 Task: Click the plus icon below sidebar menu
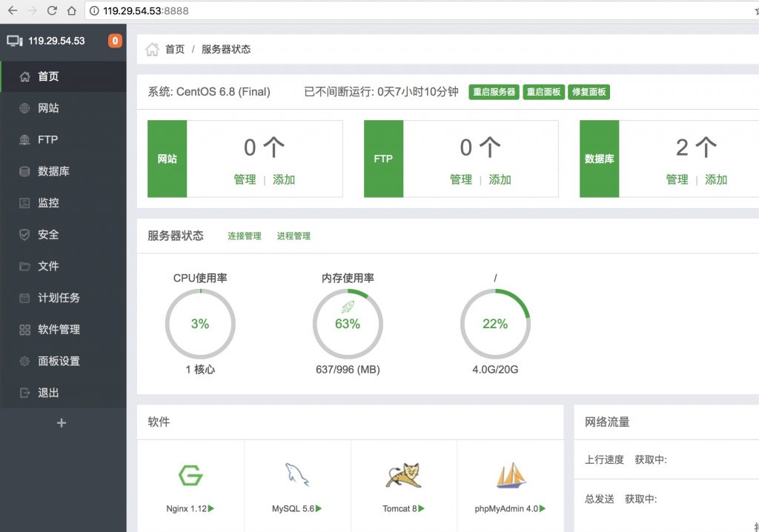[x=62, y=423]
